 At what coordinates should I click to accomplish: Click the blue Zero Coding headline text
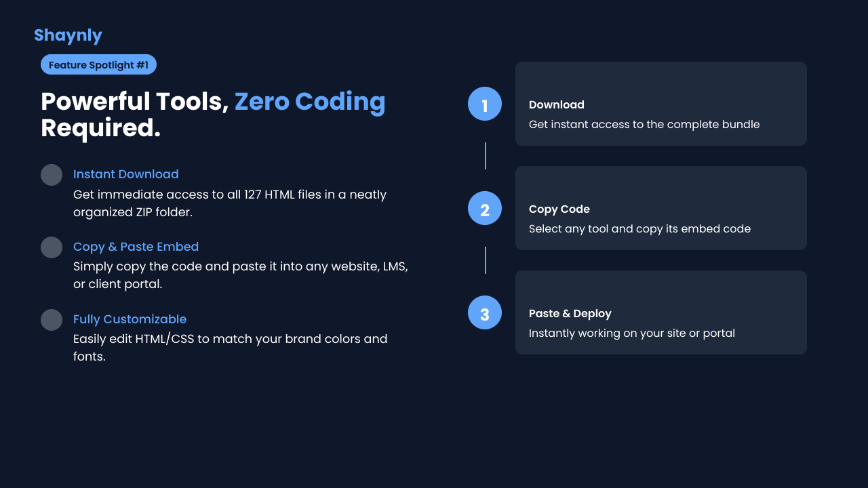310,102
